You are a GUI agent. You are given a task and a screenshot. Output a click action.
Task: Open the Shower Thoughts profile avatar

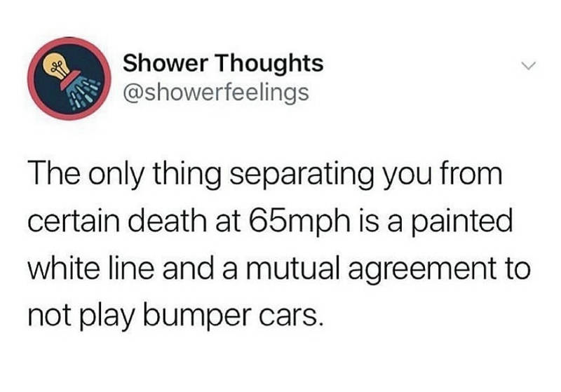(69, 79)
